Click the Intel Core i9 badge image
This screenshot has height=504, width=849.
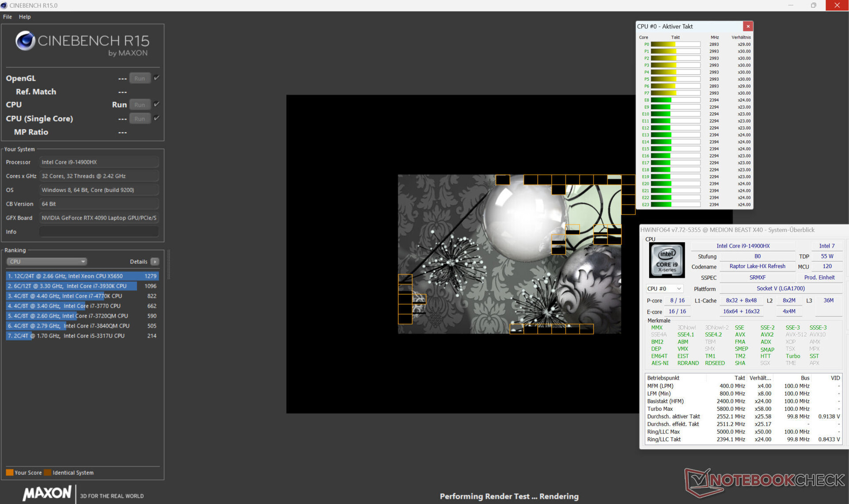pyautogui.click(x=667, y=260)
